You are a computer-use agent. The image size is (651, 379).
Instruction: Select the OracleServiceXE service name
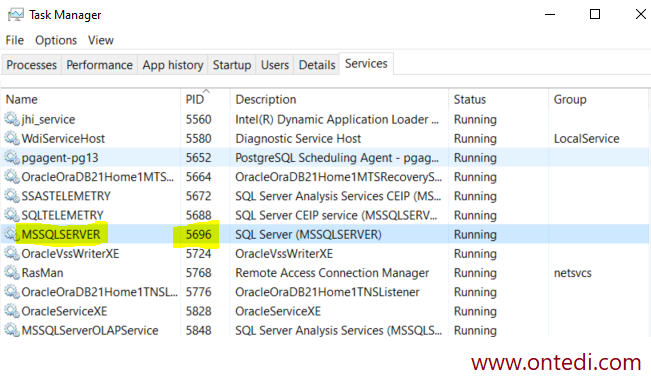pyautogui.click(x=64, y=311)
